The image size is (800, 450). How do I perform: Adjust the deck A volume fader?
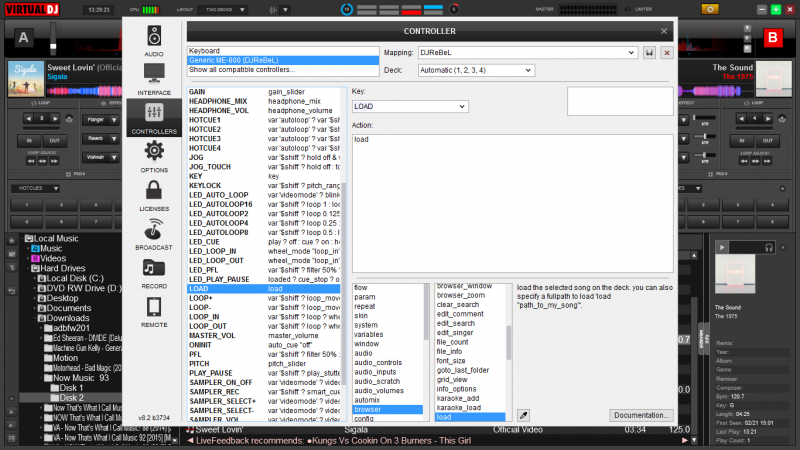(x=53, y=46)
